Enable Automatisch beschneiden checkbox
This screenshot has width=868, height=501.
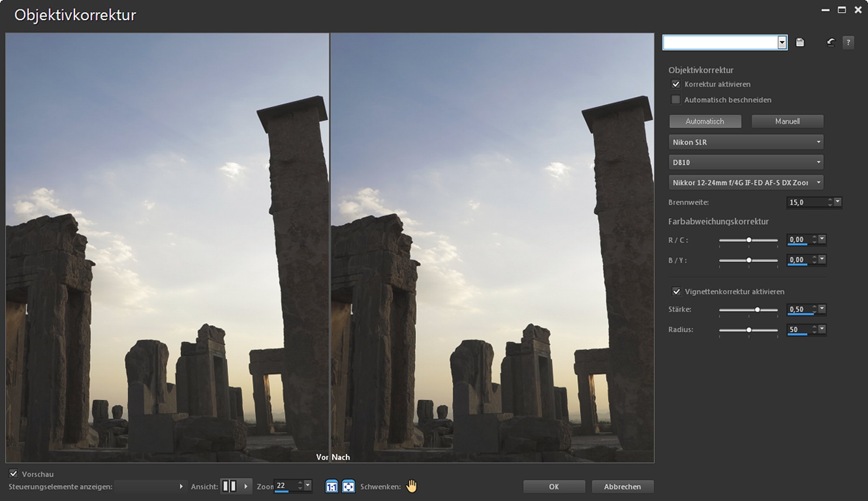point(676,100)
